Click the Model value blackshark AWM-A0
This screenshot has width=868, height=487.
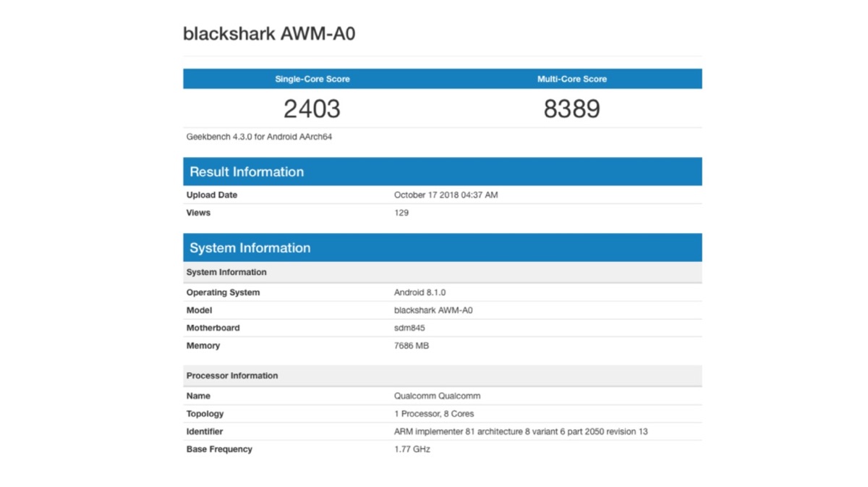pos(433,310)
